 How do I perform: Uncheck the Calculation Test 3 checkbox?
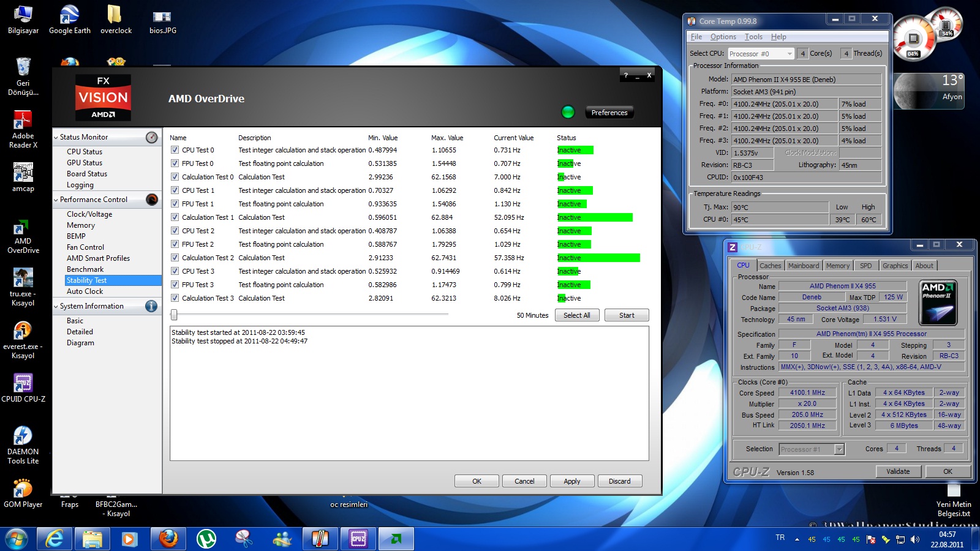175,298
